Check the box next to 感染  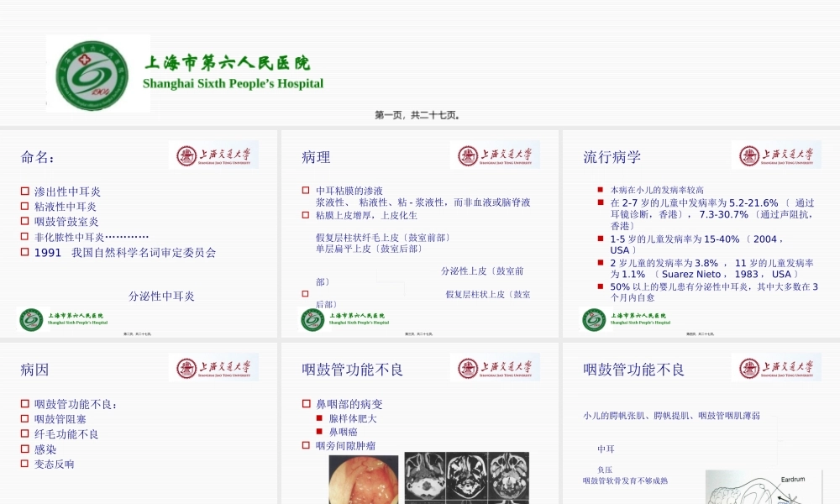24,449
